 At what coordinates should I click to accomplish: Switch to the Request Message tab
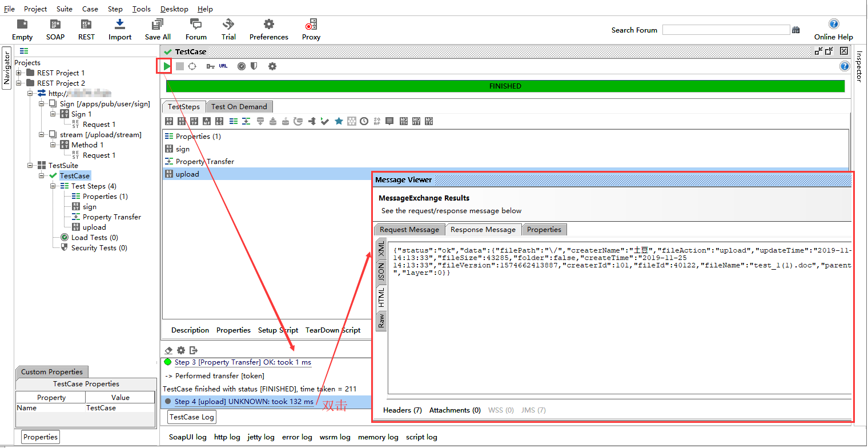pos(409,230)
